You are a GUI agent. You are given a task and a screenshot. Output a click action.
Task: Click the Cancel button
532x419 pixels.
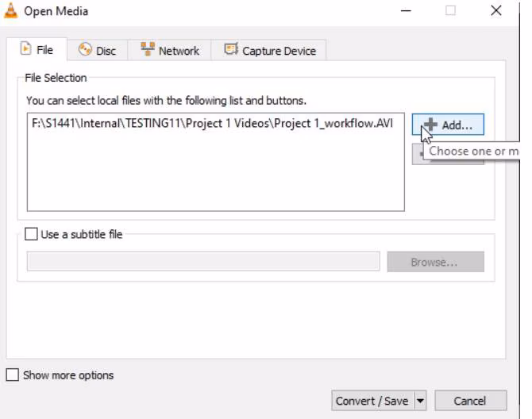470,401
